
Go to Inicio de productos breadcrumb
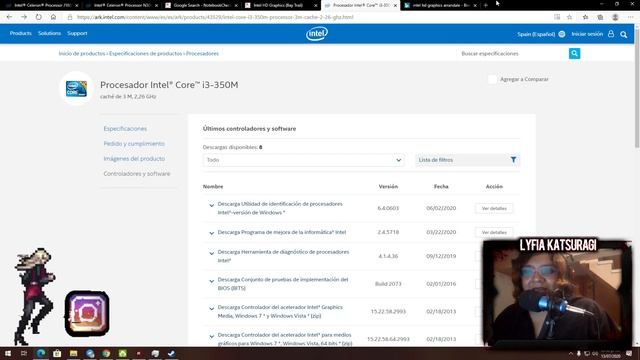tap(82, 53)
